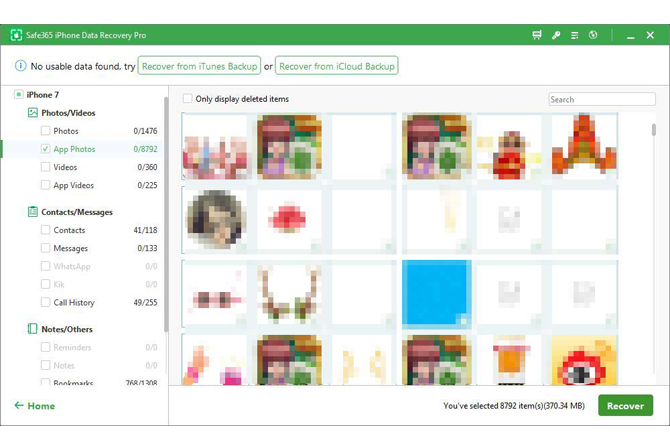Check the Call History checkbox
Screen dimensions: 670x447
coord(45,302)
